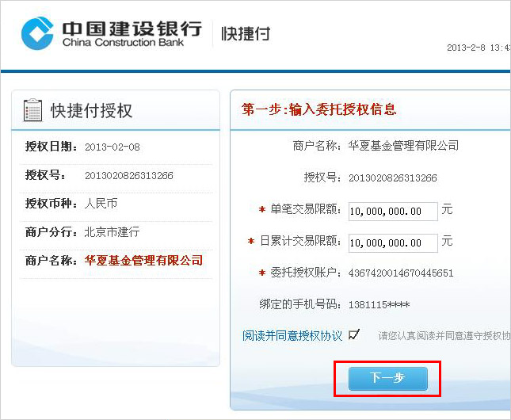Viewport: 511px width, 420px height.
Task: Click the China Construction Bank logo icon
Action: (37, 33)
